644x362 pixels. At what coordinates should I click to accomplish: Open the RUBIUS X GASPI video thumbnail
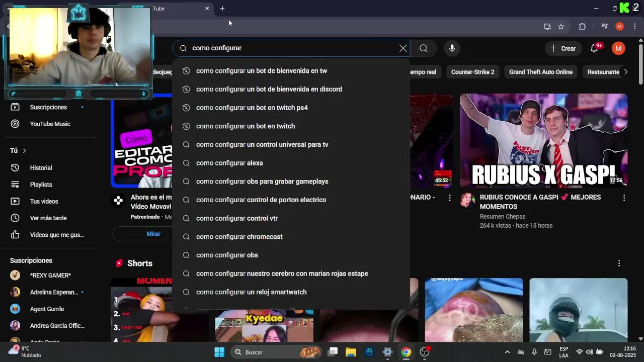click(543, 140)
